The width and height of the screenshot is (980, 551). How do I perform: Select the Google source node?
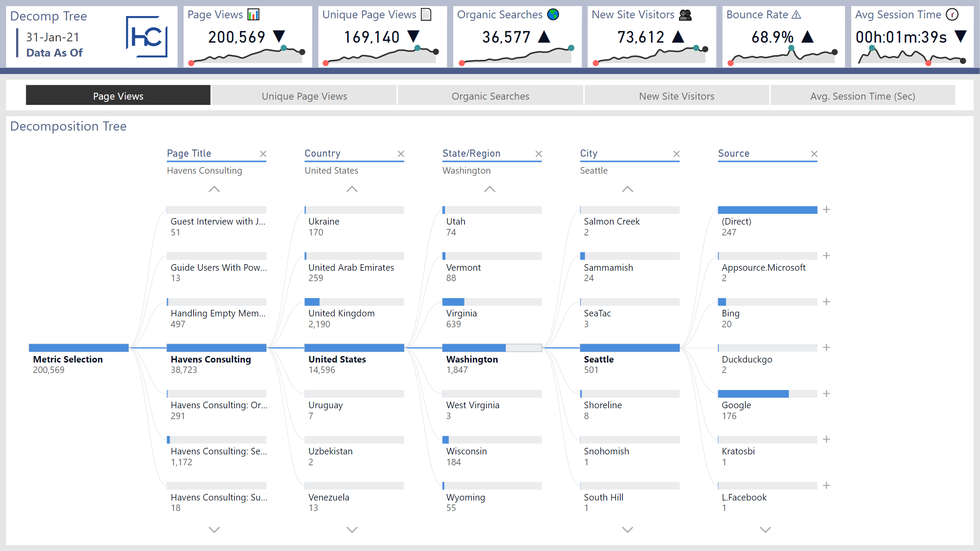[x=736, y=405]
